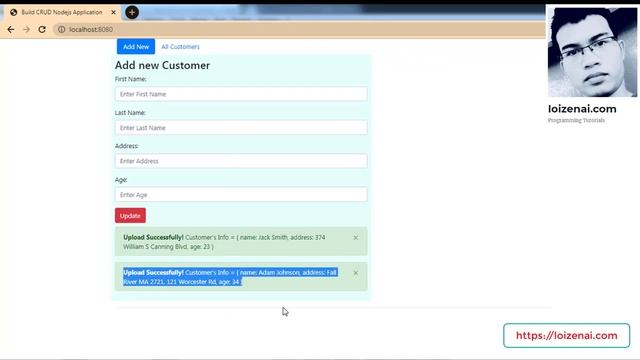Click the Add new Customer heading
The width and height of the screenshot is (640, 360).
tap(162, 65)
